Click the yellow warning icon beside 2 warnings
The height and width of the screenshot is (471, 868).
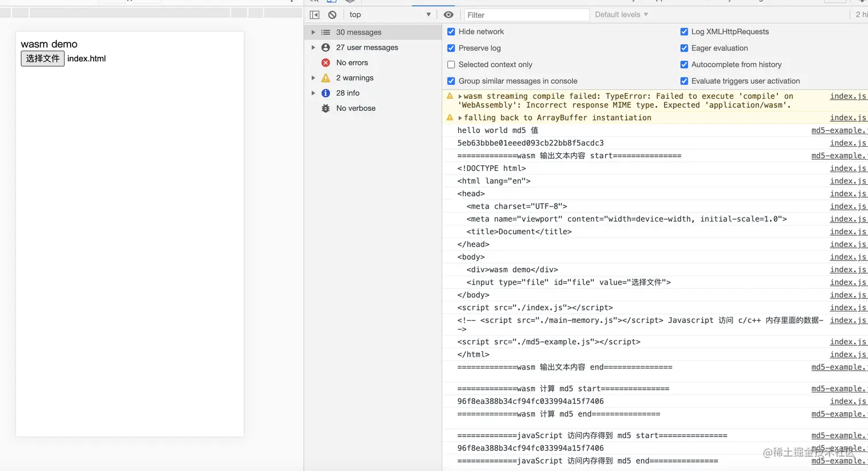click(325, 77)
